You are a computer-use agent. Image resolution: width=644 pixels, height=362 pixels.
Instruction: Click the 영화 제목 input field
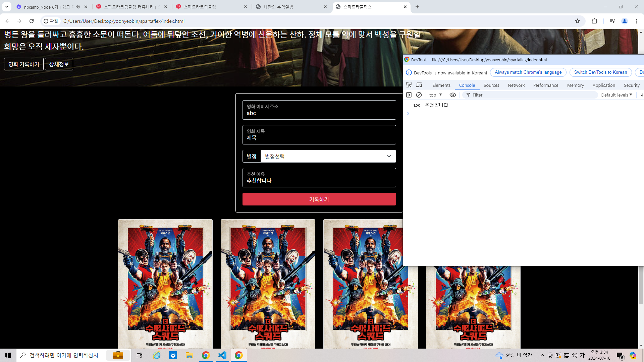[319, 135]
